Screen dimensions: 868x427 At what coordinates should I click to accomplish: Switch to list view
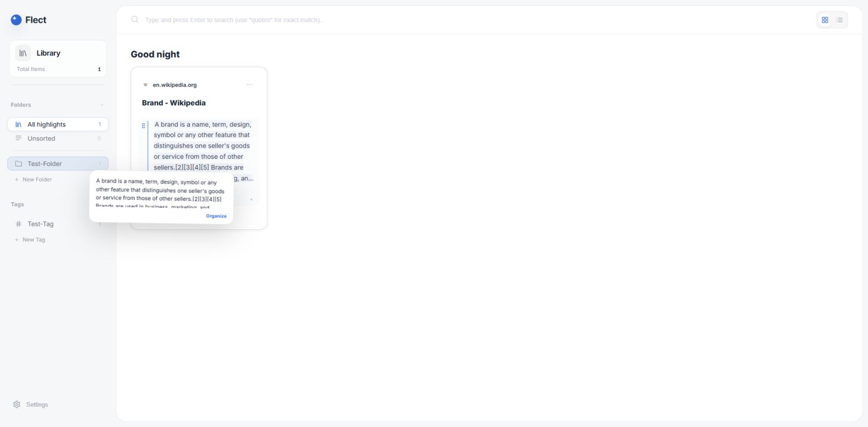(840, 20)
